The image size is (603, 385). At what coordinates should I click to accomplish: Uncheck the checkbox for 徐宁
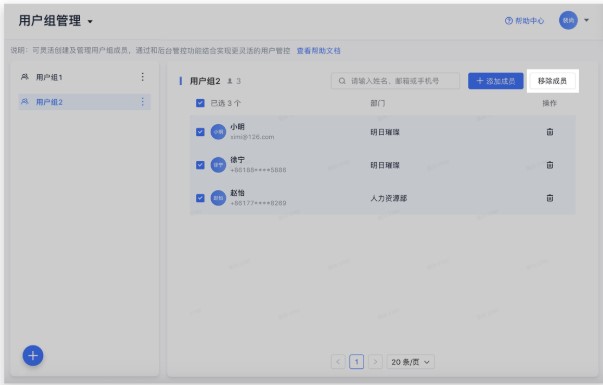pos(200,165)
